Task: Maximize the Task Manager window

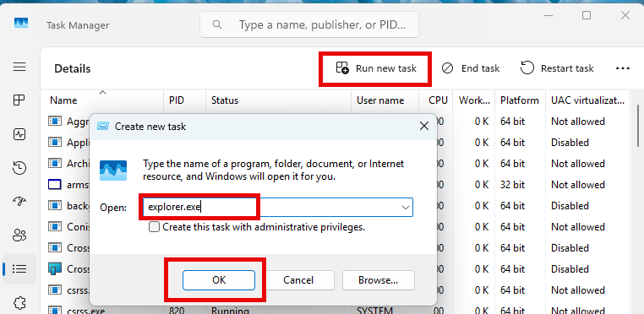Action: [587, 15]
